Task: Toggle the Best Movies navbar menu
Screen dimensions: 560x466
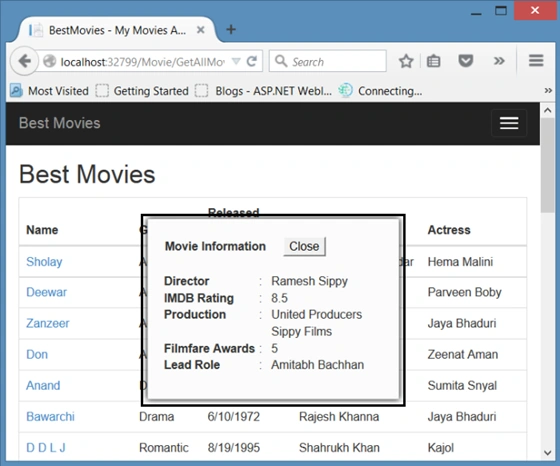Action: (509, 123)
